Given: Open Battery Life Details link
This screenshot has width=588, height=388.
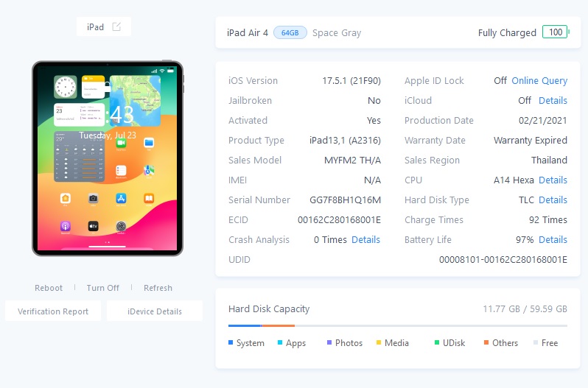Looking at the screenshot, I should pos(553,239).
